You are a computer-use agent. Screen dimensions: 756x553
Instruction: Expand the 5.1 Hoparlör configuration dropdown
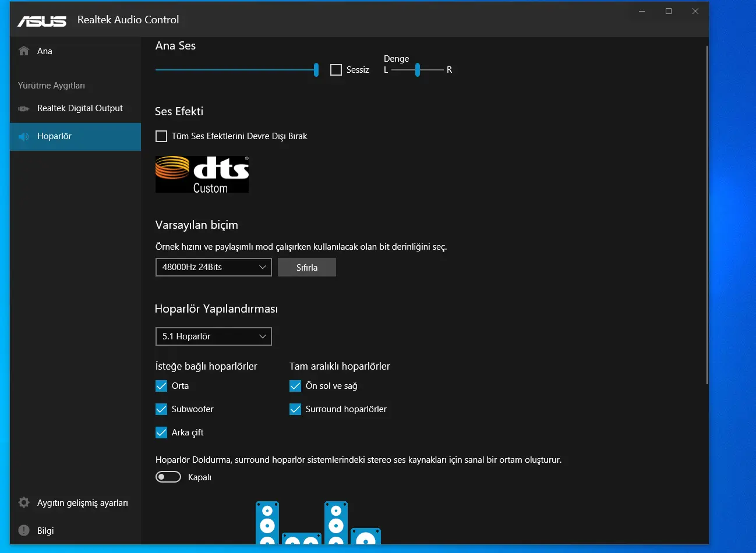pos(214,336)
